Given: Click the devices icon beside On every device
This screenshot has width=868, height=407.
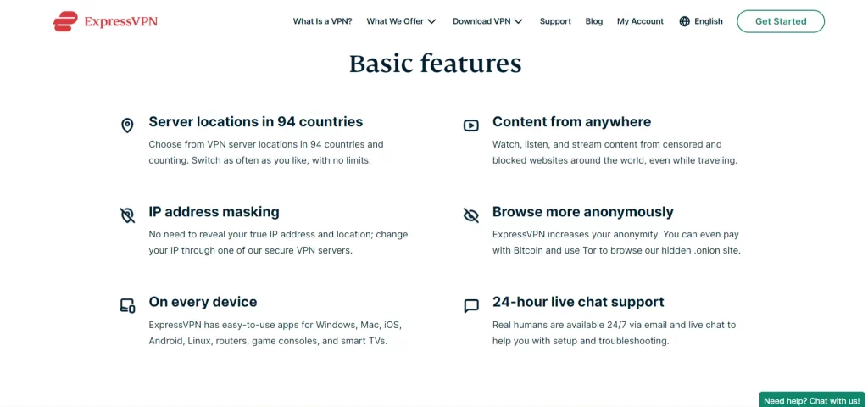Looking at the screenshot, I should point(127,305).
